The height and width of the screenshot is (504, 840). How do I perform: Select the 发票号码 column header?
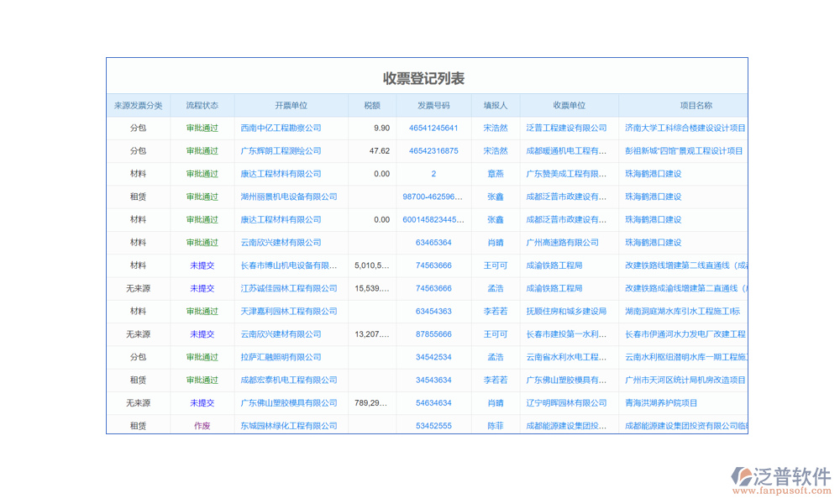(433, 106)
